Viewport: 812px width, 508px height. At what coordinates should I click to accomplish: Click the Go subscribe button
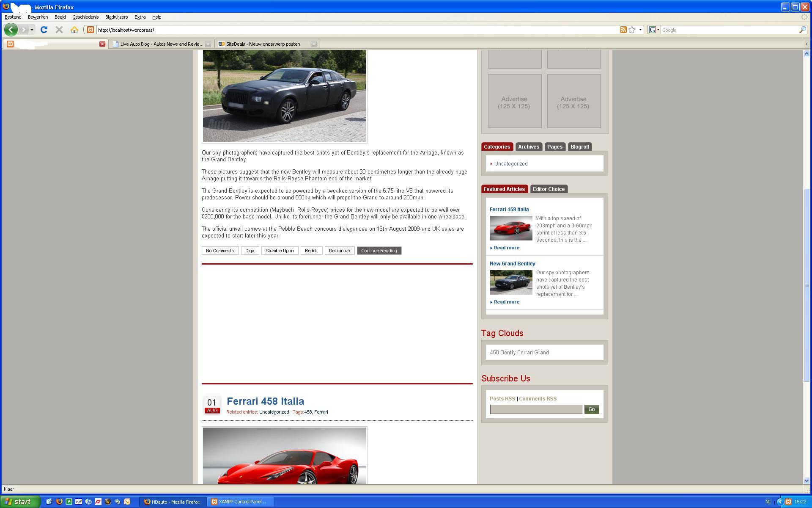coord(591,409)
